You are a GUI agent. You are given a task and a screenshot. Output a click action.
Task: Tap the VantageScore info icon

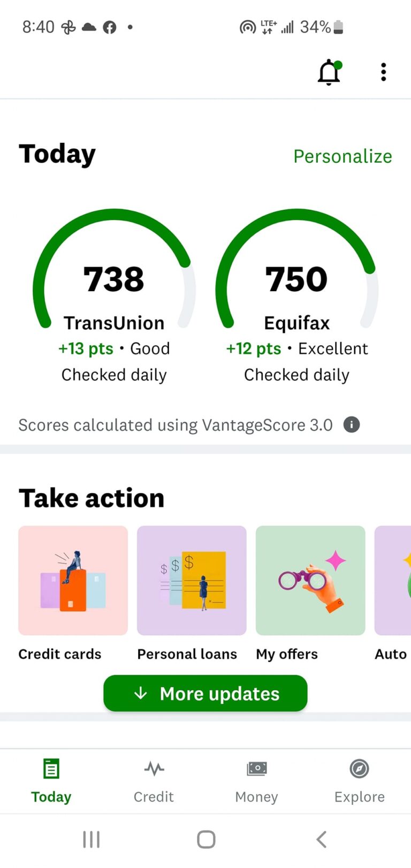coord(351,425)
